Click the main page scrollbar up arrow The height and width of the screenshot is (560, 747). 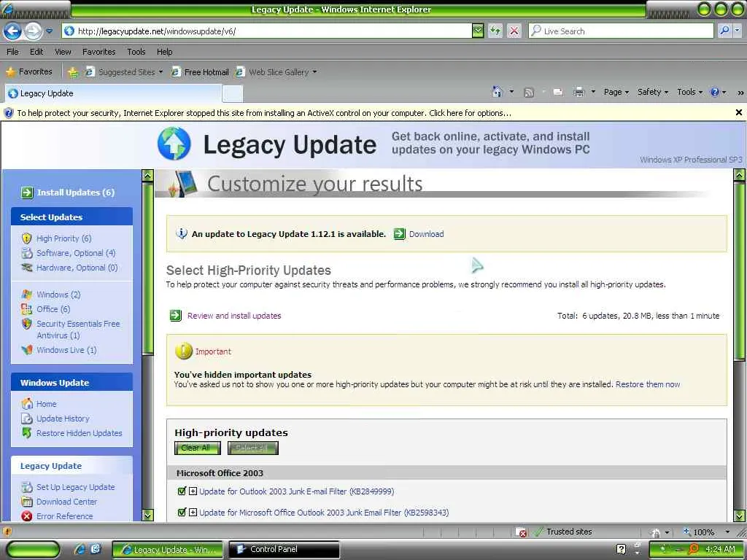click(x=740, y=175)
